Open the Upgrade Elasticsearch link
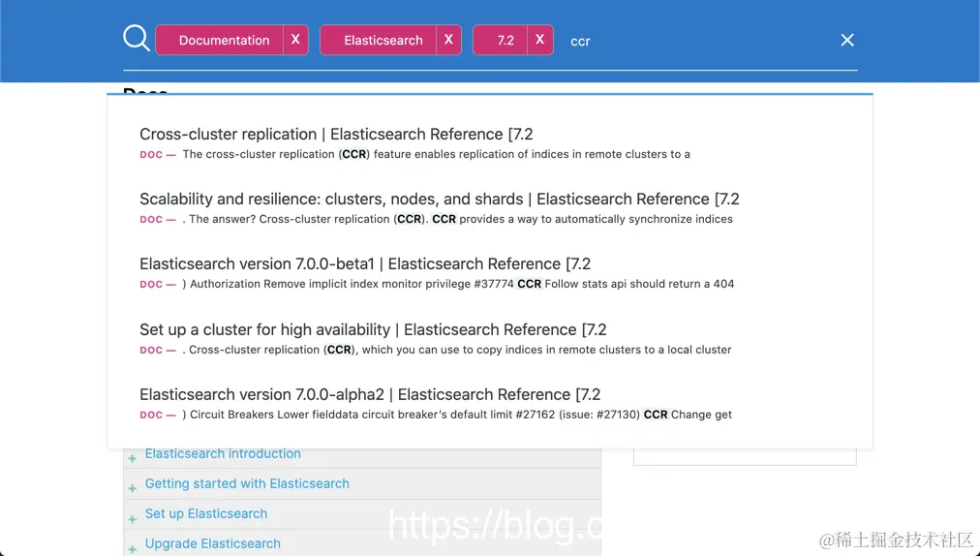Viewport: 980px width, 556px height. (212, 544)
